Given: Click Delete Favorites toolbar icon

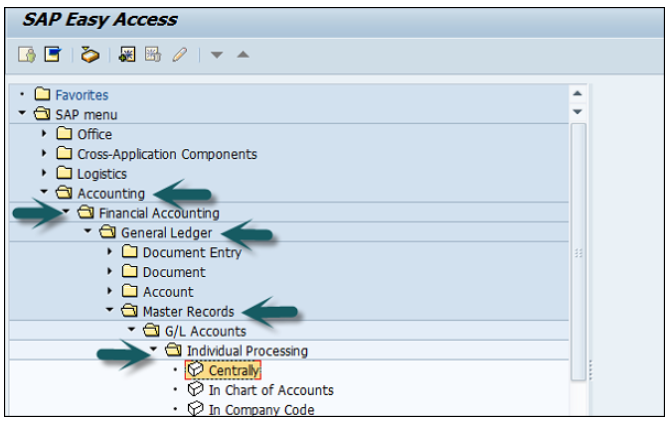Looking at the screenshot, I should point(152,54).
